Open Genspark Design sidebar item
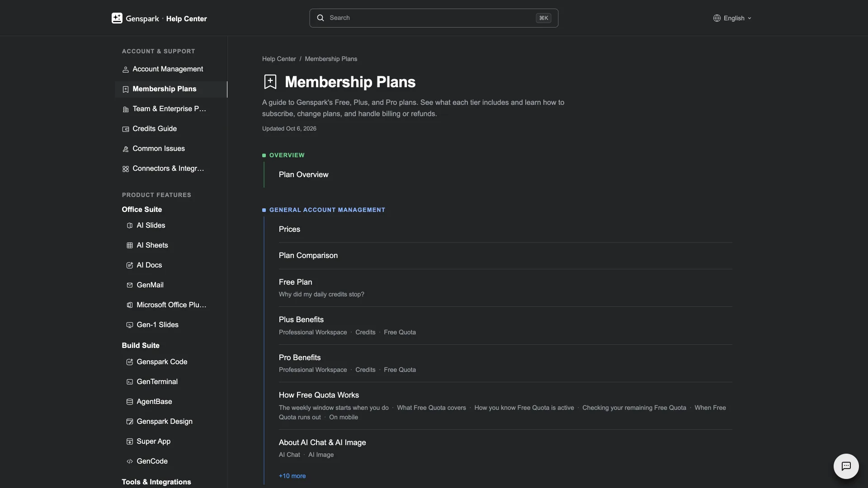Screen dimensions: 868x488 (x=165, y=422)
